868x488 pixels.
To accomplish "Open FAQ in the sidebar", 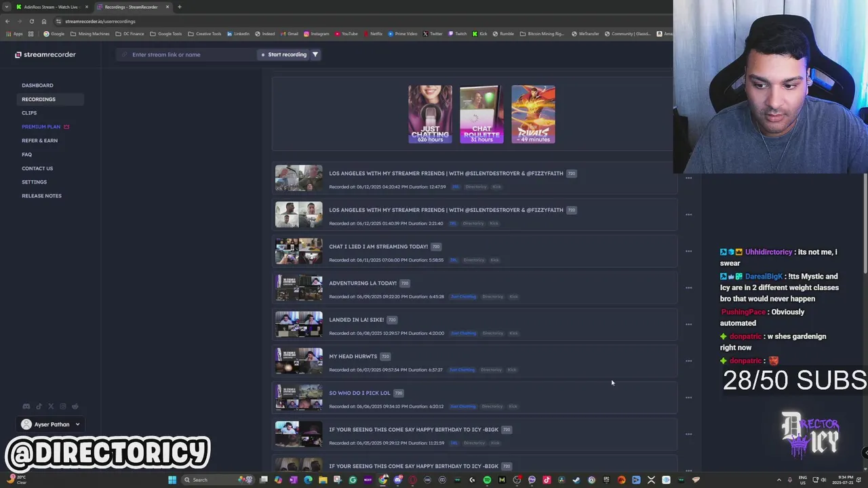I will point(26,155).
